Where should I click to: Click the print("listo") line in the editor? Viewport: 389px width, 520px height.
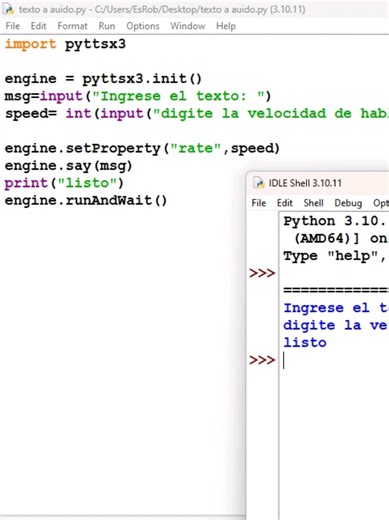tap(64, 183)
